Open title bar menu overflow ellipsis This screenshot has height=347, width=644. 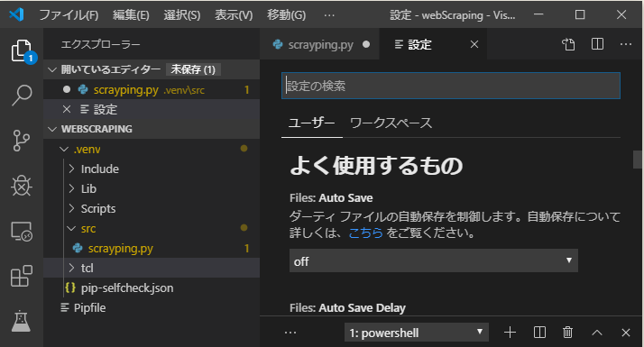329,15
